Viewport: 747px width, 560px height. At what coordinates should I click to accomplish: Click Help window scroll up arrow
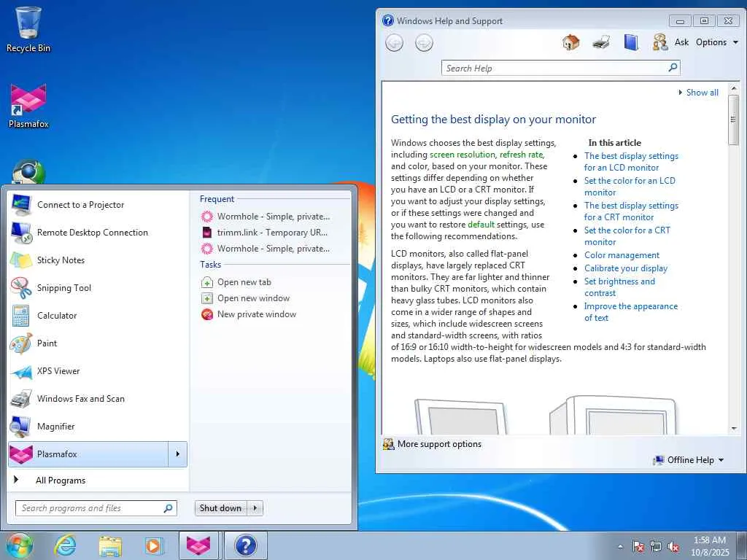[733, 88]
